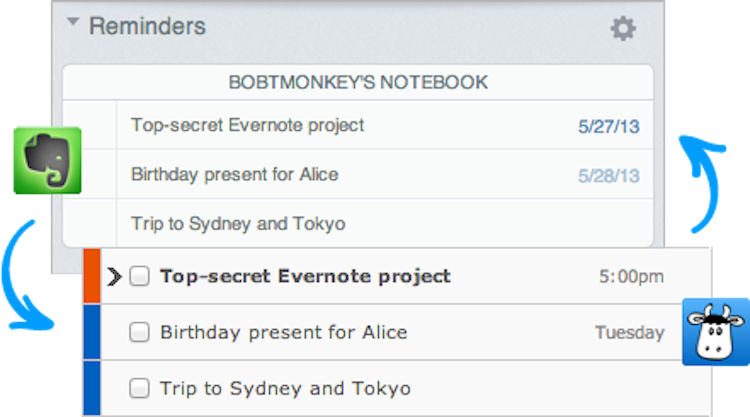This screenshot has width=750, height=417.
Task: Check the Top-secret Evernote project checkbox
Action: coord(140,277)
